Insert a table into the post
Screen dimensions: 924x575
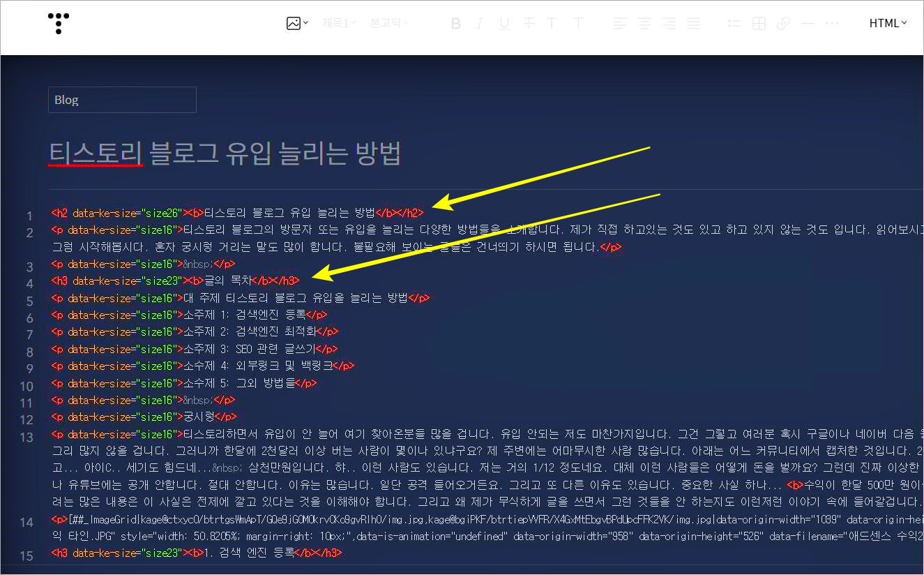coord(758,23)
